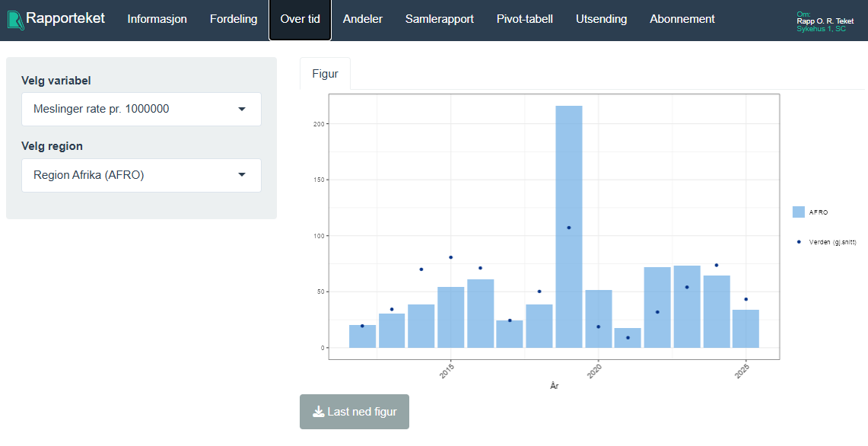Expand the Velg region dropdown arrow
The height and width of the screenshot is (446, 868).
coord(242,175)
